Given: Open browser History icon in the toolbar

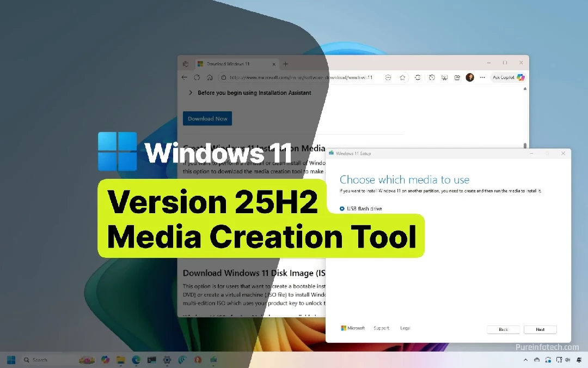Looking at the screenshot, I should 431,77.
